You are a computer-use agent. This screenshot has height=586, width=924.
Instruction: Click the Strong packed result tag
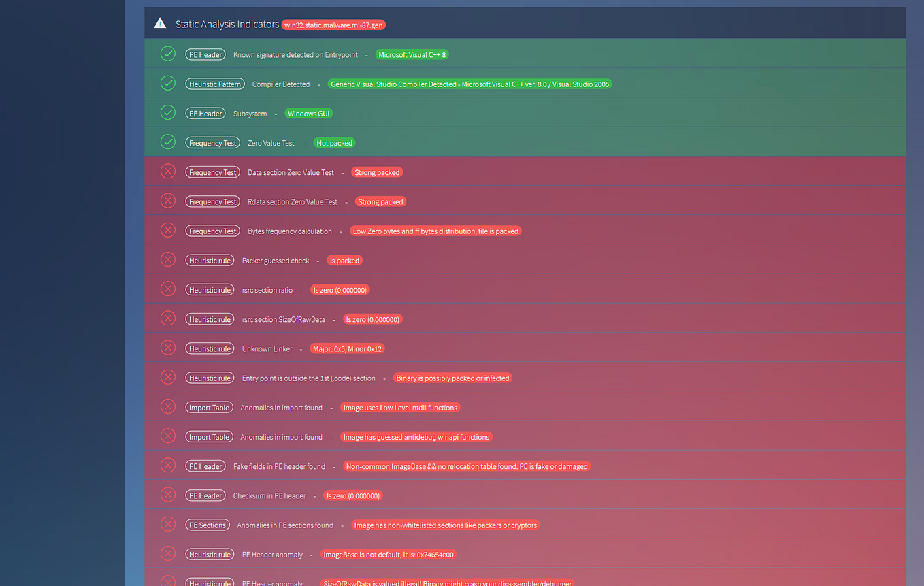[377, 172]
